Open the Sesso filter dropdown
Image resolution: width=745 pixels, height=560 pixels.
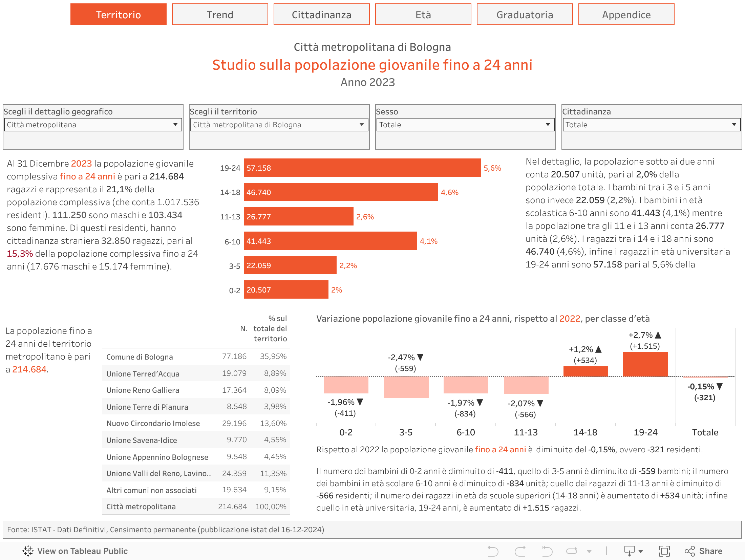tap(465, 125)
